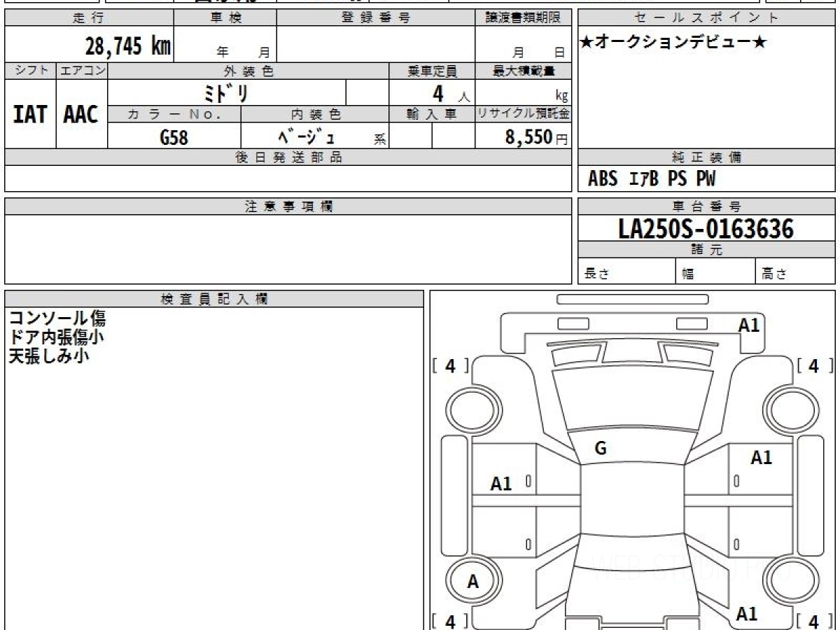
Task: Click the 譲渡書類期限 header
Action: point(523,18)
